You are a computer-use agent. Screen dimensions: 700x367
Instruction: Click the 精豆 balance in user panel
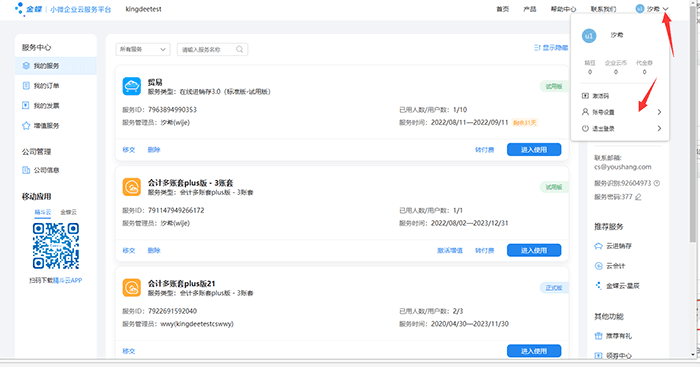point(590,67)
